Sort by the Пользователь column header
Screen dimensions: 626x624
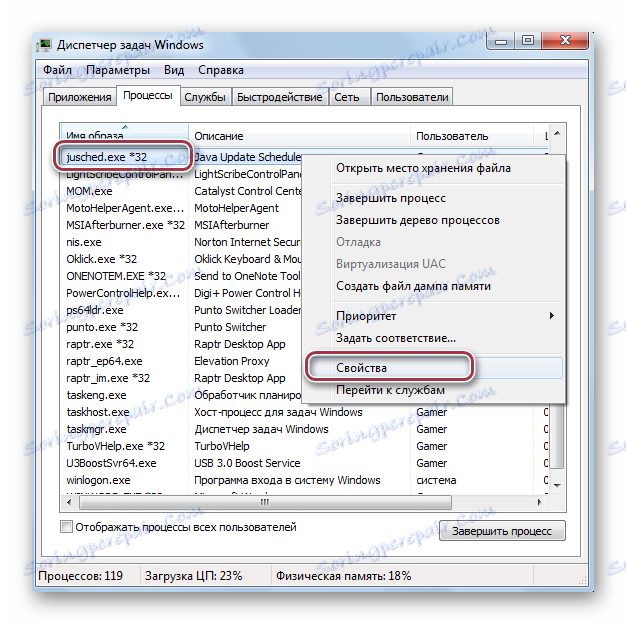pyautogui.click(x=472, y=136)
